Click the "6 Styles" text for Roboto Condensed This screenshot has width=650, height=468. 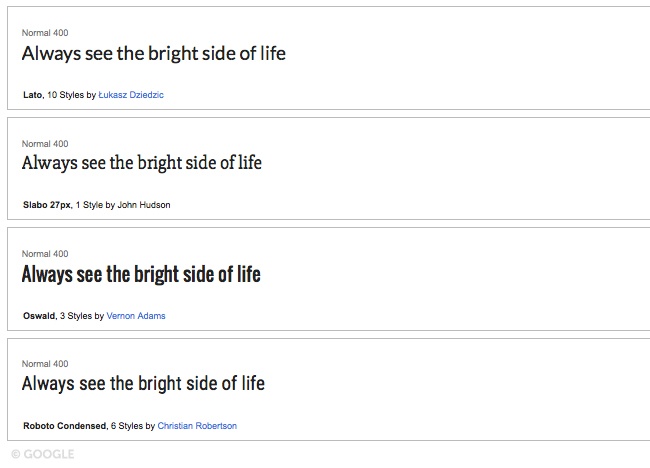coord(126,426)
